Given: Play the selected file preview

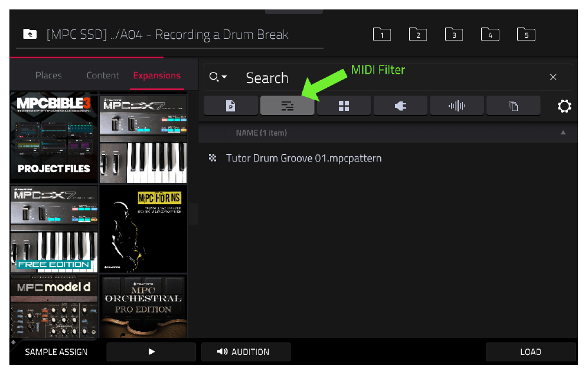Looking at the screenshot, I should point(151,352).
